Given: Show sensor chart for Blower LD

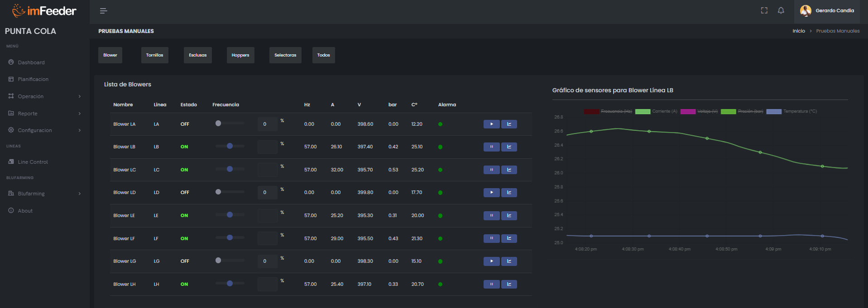Looking at the screenshot, I should click(509, 193).
